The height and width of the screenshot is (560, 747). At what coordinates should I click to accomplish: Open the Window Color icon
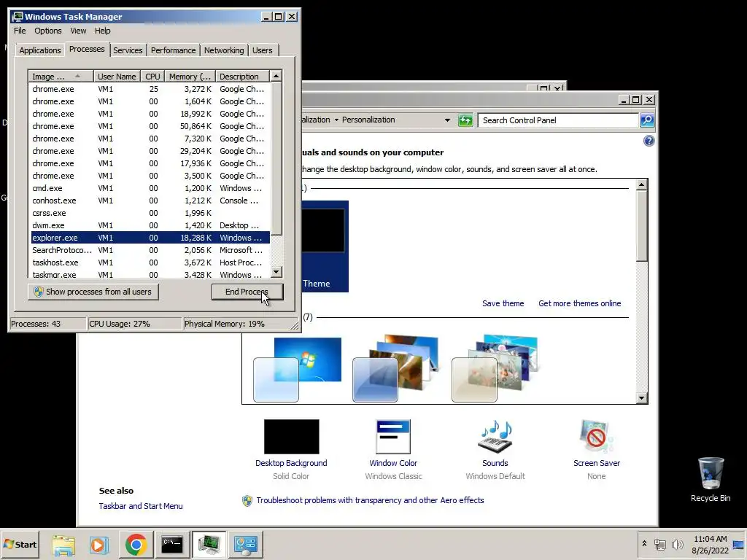pyautogui.click(x=393, y=437)
